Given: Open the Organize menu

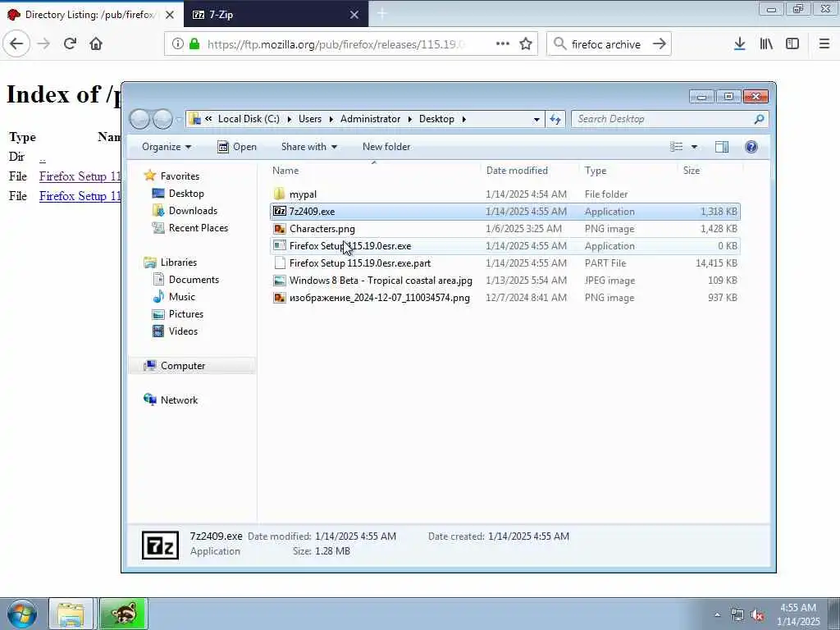Looking at the screenshot, I should coord(166,147).
